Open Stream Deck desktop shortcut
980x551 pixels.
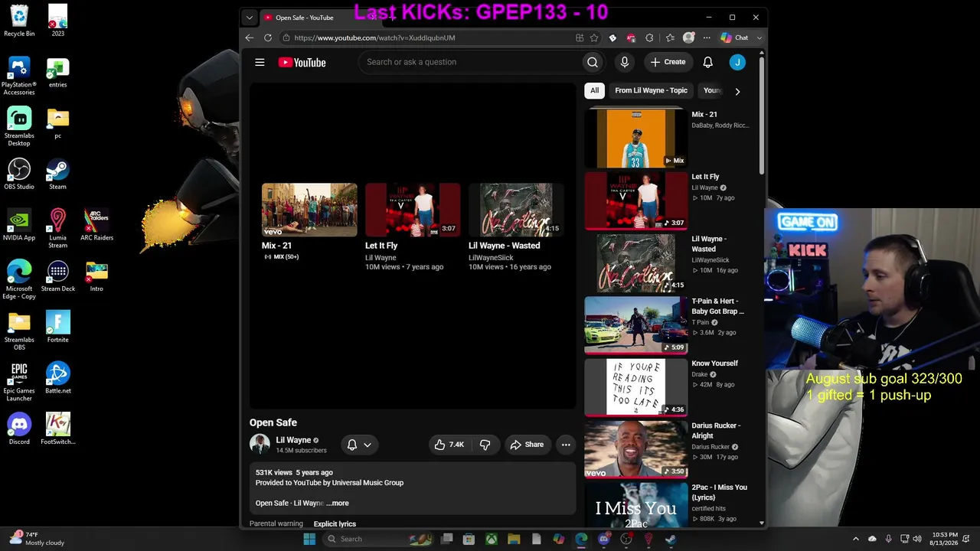coord(57,276)
